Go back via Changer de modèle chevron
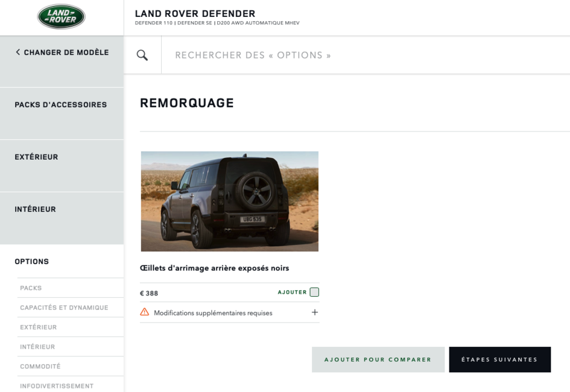This screenshot has width=570, height=392. (x=18, y=52)
